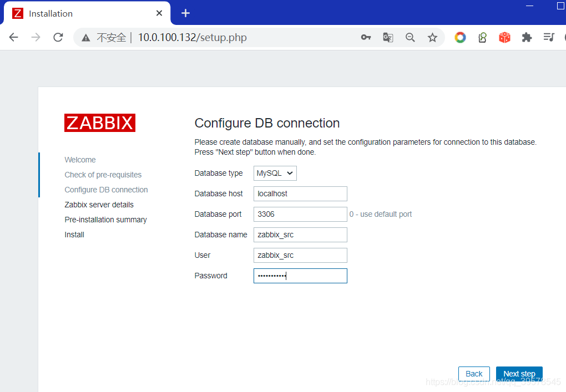
Task: Click the Database name field
Action: 300,235
